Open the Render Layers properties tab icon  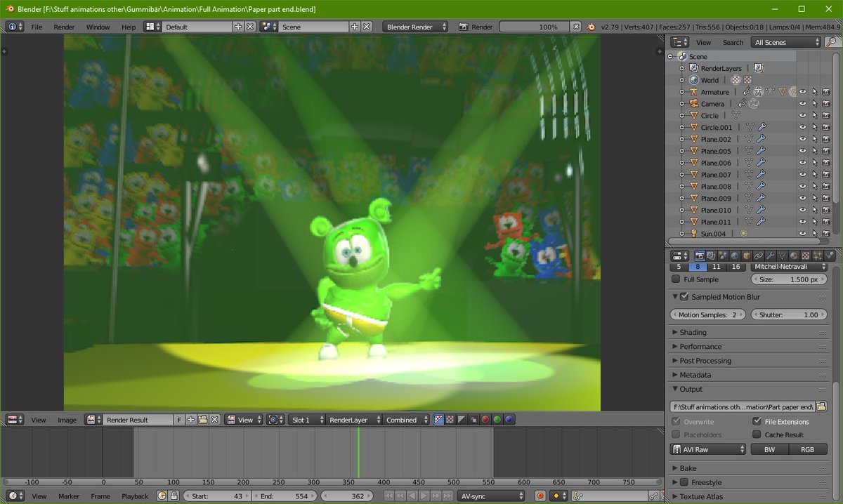(x=711, y=256)
